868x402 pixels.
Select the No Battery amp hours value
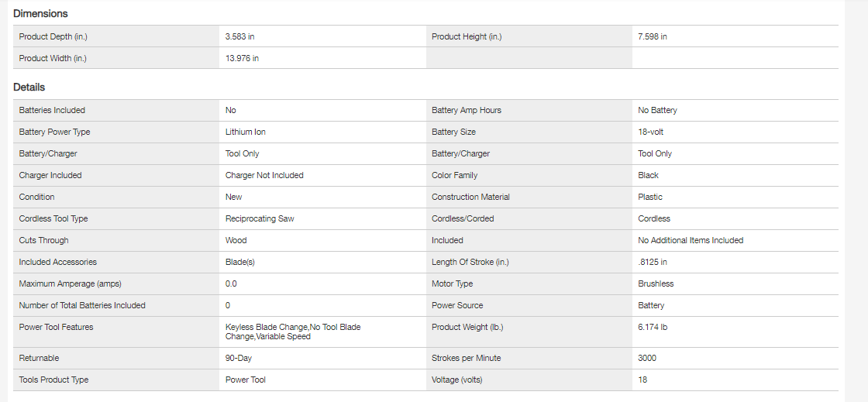[657, 110]
